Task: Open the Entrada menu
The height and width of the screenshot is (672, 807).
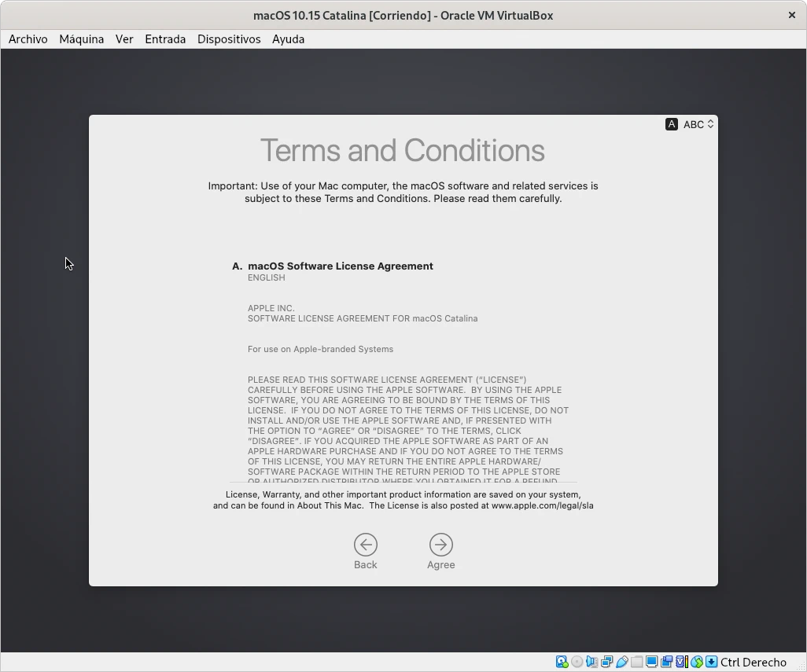Action: [x=165, y=39]
